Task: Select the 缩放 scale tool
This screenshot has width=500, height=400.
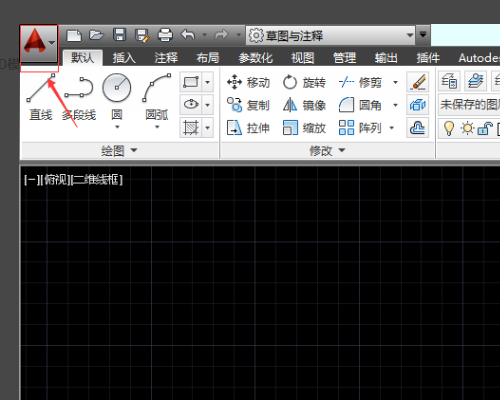Action: click(x=304, y=128)
